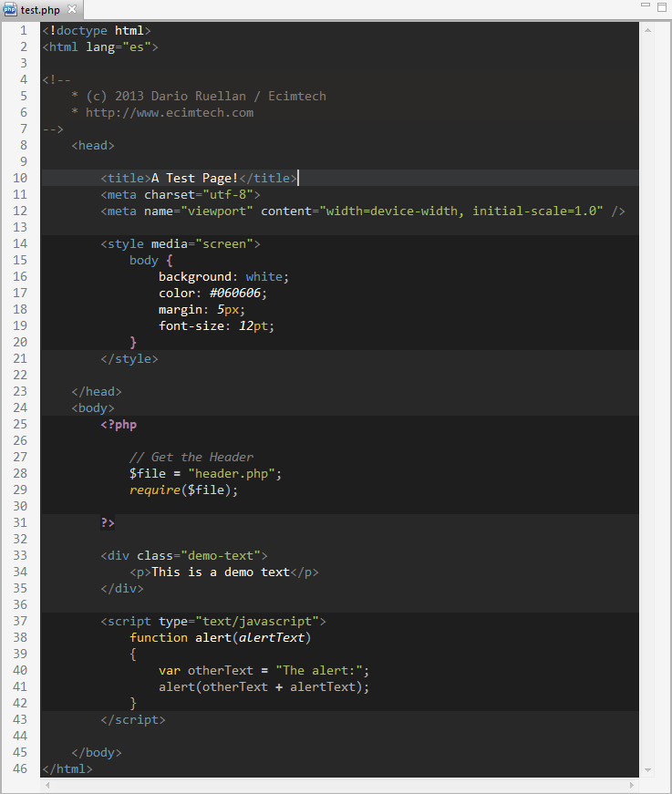
Task: Close the test.php tab
Action: (x=72, y=9)
